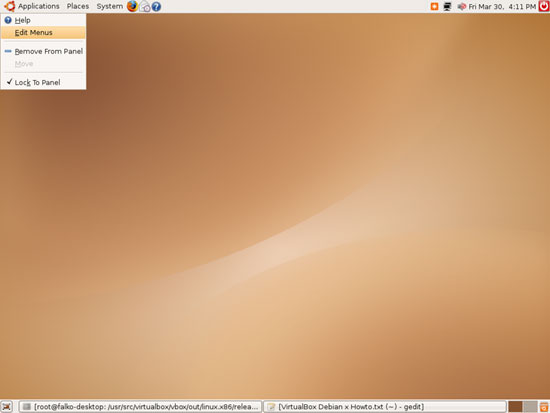Open the network monitor tray icon

click(447, 6)
